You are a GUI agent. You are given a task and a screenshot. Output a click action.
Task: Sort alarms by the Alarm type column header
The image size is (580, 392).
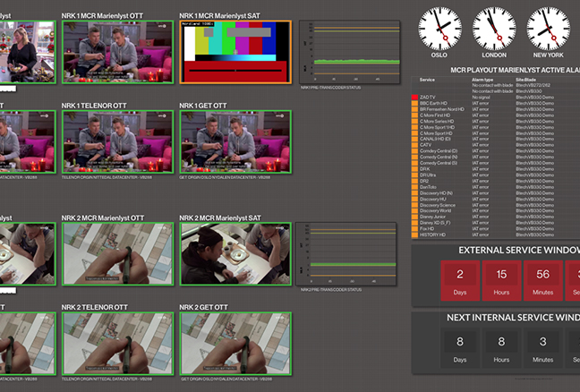(482, 80)
